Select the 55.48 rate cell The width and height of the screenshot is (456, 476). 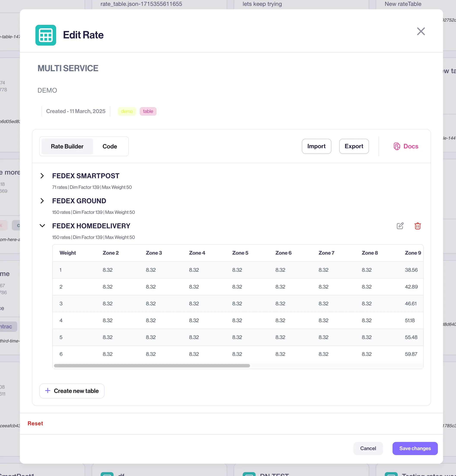(x=411, y=337)
